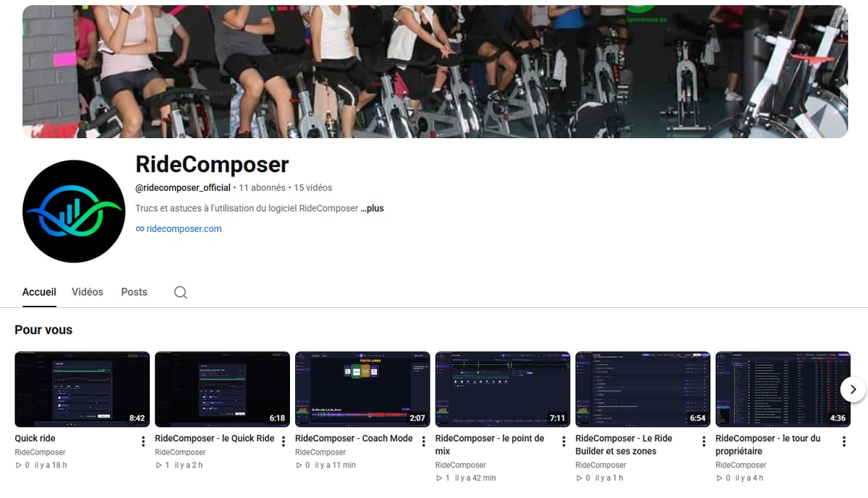This screenshot has height=498, width=868.
Task: Click 'il y a 42 min' under le point de mix
Action: (x=476, y=478)
